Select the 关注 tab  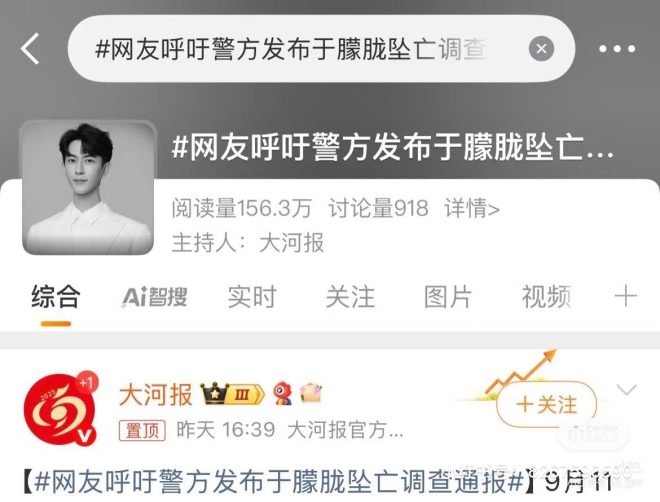pos(350,297)
